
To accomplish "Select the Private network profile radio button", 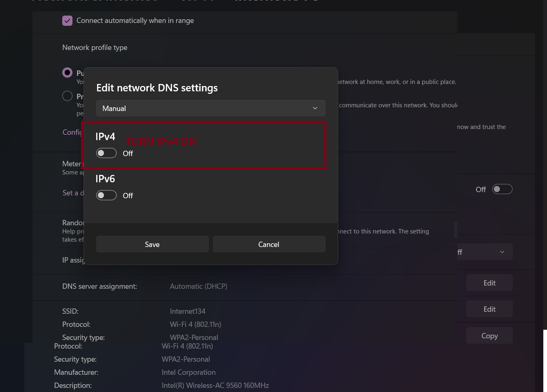I will point(67,96).
